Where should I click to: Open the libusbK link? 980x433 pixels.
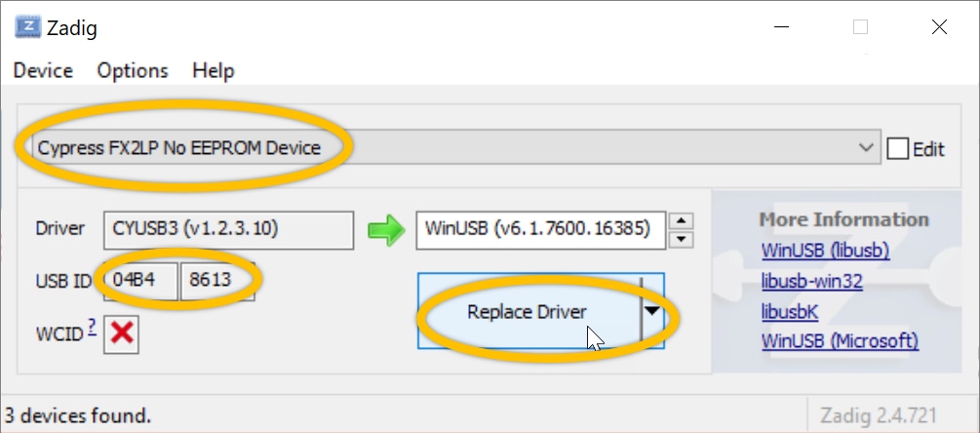[790, 311]
